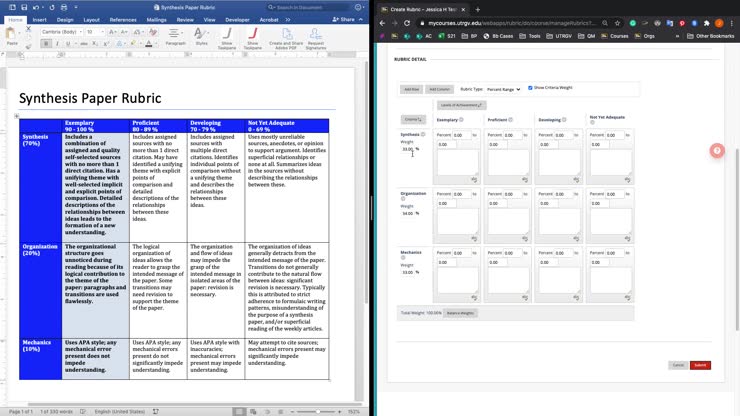Click the Paste icon in Word
Viewport: 740px width, 416px height.
click(10, 34)
